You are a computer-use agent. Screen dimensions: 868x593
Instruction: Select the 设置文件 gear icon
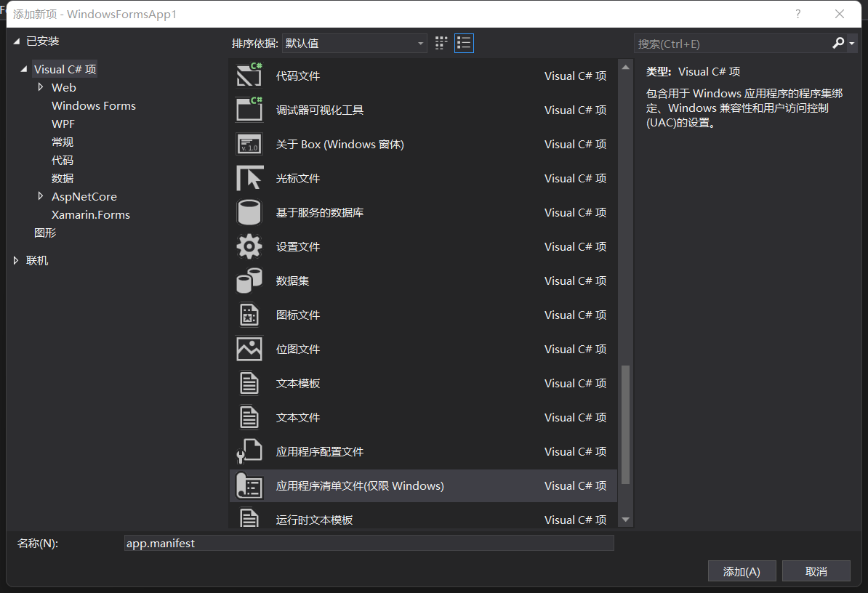click(249, 246)
